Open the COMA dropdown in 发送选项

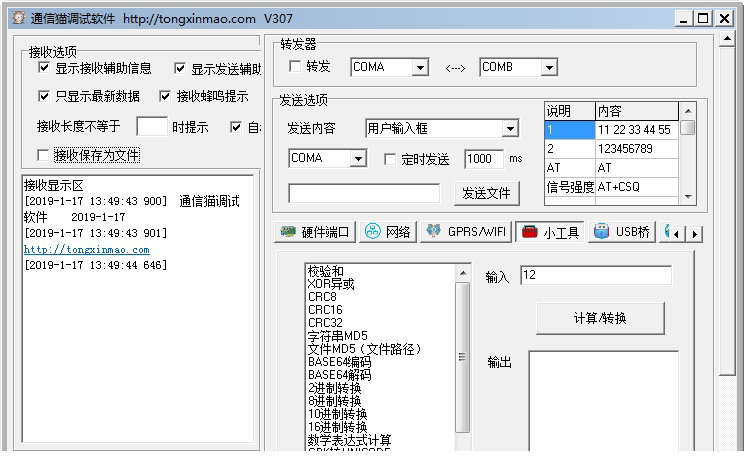pyautogui.click(x=358, y=158)
